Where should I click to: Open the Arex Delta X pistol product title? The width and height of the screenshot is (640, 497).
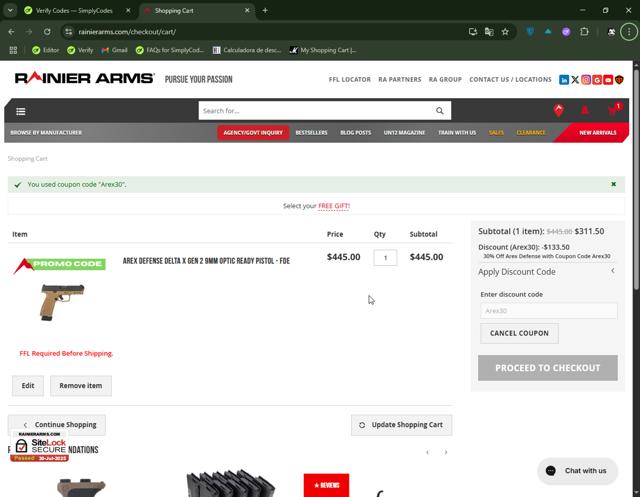[206, 261]
